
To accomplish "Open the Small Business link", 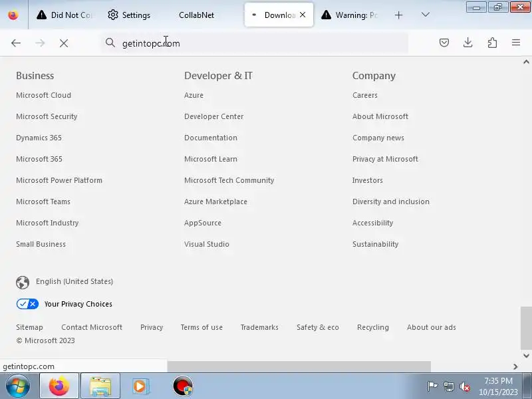I will 41,244.
